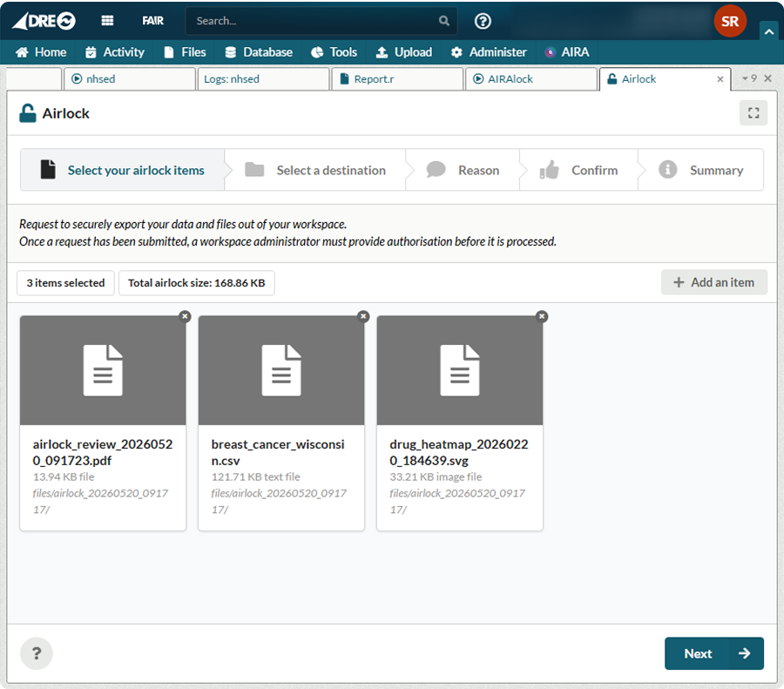The height and width of the screenshot is (689, 784).
Task: Open the help question mark icon
Action: 483,21
